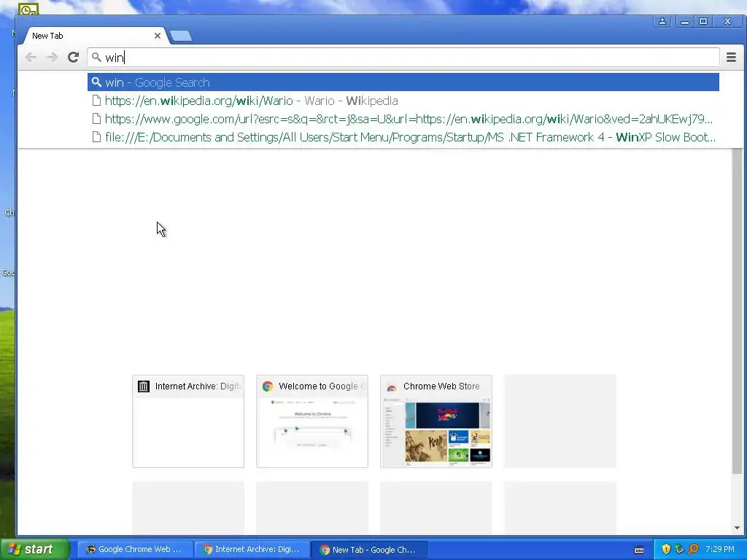Click the 7:29 PM clock

[x=720, y=549]
